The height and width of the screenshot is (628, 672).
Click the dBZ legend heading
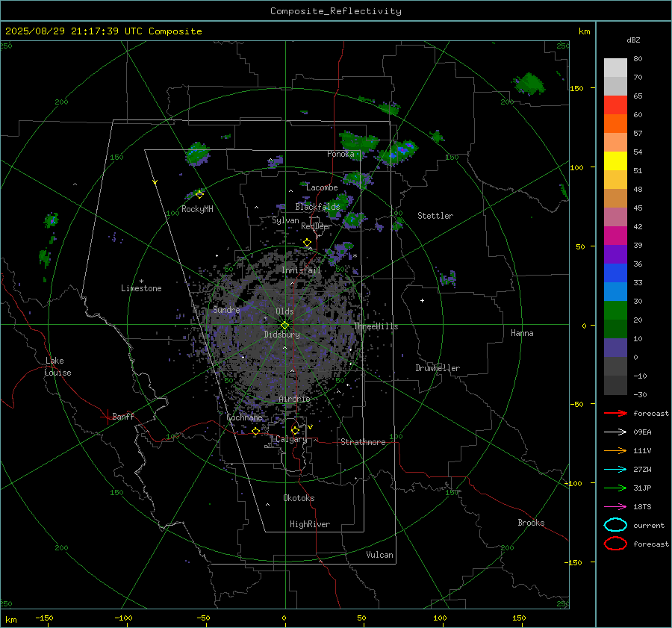click(x=633, y=40)
